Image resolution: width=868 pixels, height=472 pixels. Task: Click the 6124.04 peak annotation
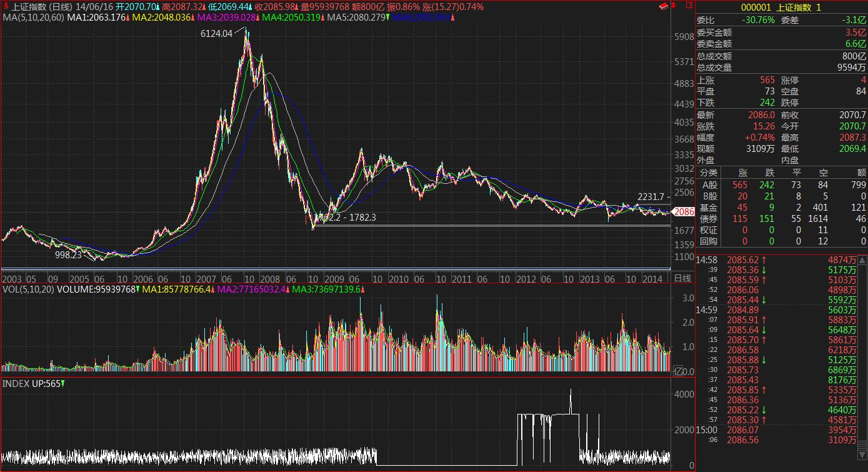point(216,34)
